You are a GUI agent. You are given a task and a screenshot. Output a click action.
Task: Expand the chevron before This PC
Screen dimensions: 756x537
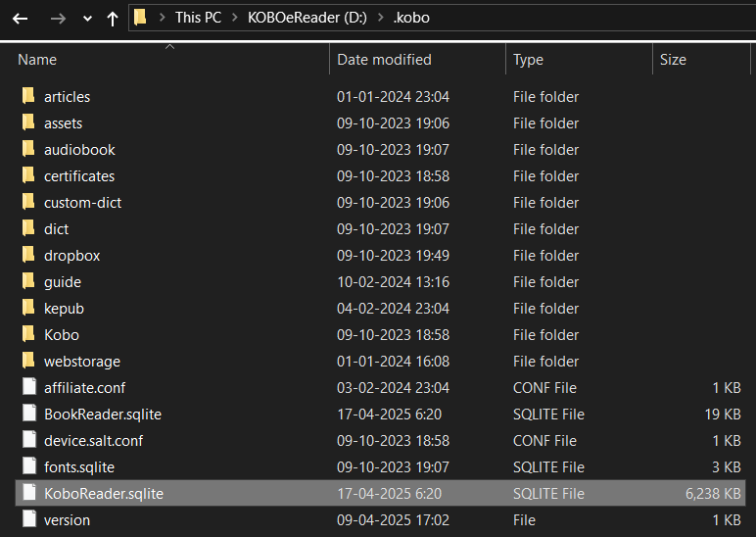coord(162,18)
